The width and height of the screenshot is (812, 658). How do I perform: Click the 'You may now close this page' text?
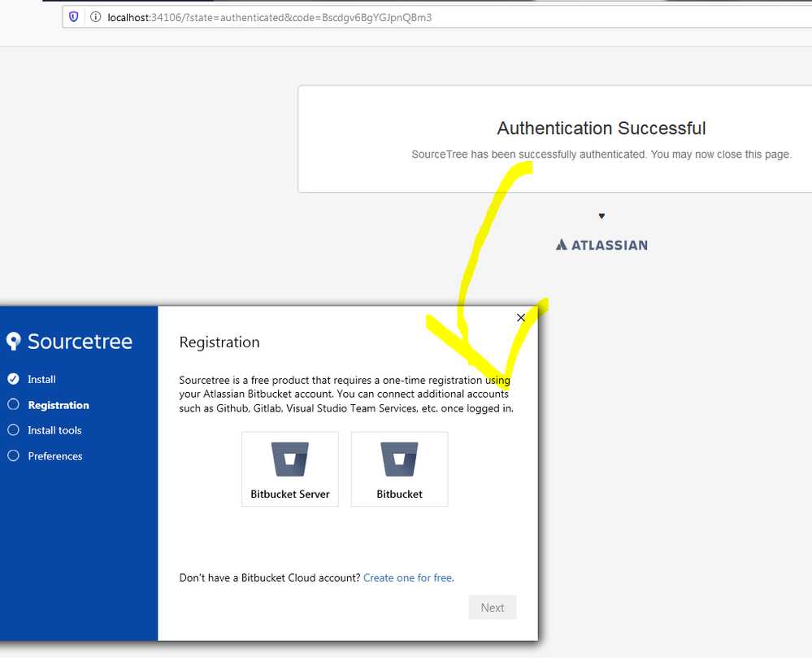[x=721, y=155]
